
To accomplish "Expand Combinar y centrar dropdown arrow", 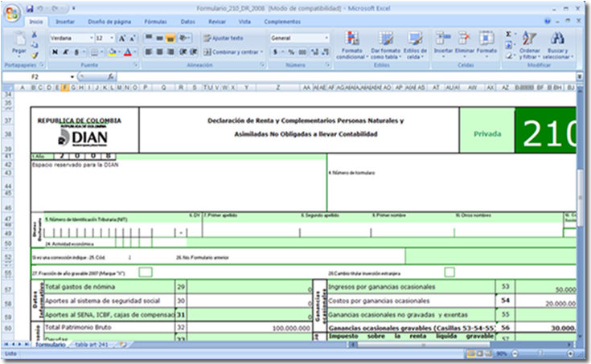I will 261,52.
